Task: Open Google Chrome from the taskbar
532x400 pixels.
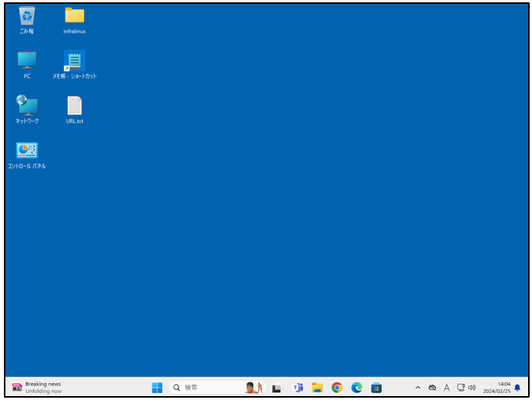Action: 336,388
